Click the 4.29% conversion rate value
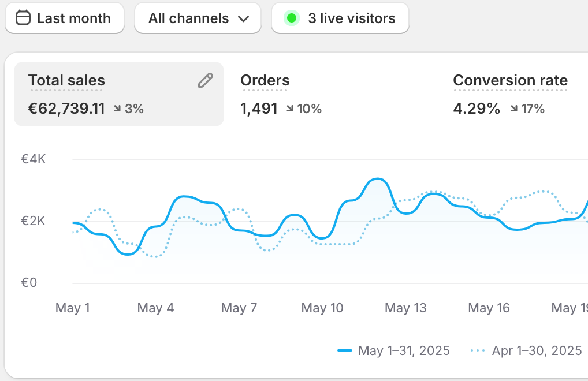The image size is (588, 381). tap(477, 109)
